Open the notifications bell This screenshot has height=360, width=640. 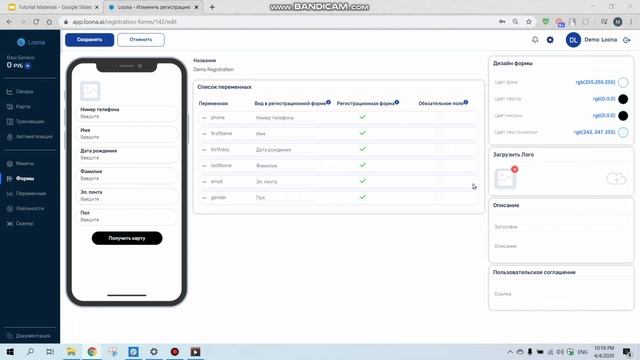[x=535, y=40]
